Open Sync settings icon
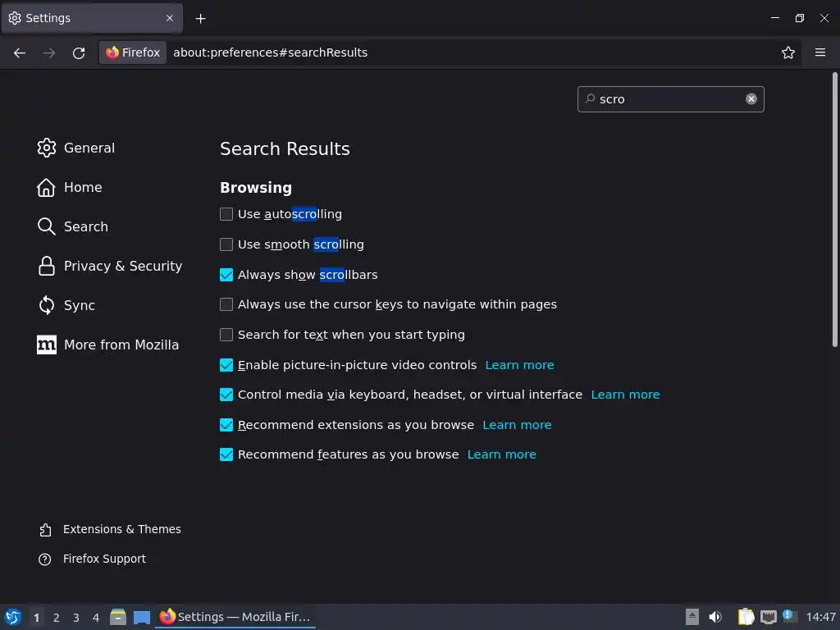This screenshot has width=840, height=630. [47, 305]
